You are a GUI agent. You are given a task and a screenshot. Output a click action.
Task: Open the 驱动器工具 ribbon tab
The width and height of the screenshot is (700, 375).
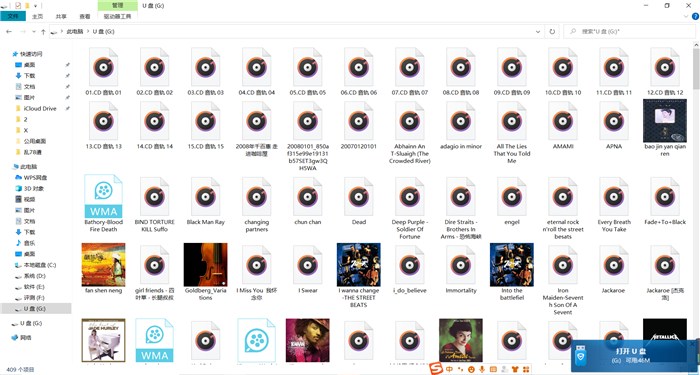point(117,17)
